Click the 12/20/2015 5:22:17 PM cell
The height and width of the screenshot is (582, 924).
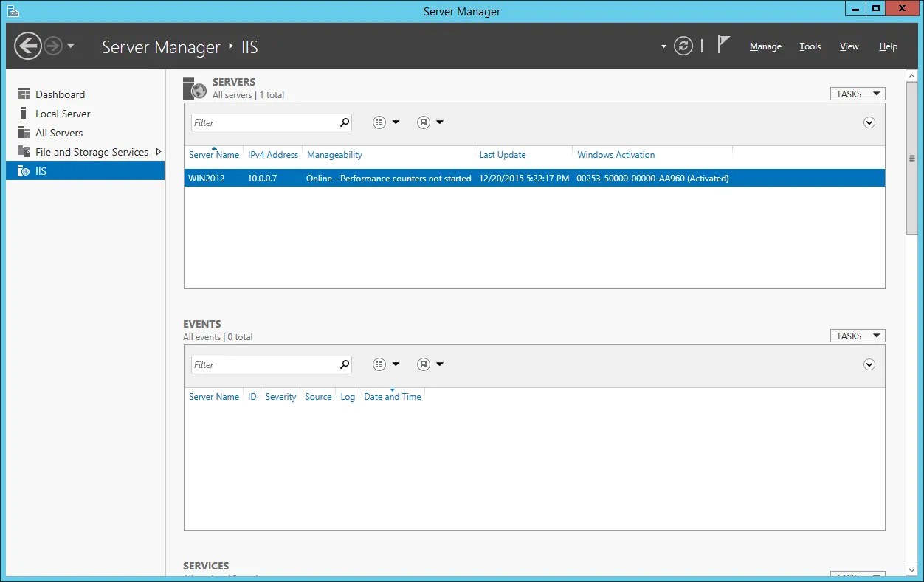pos(524,179)
